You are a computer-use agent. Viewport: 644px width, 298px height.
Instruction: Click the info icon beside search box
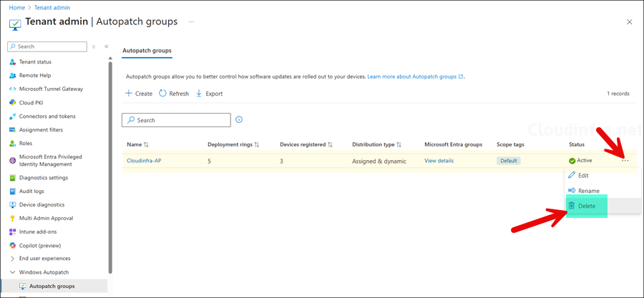click(239, 120)
